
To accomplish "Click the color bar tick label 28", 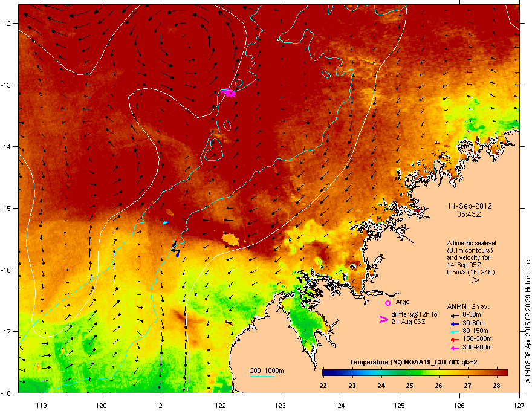I will tap(496, 386).
